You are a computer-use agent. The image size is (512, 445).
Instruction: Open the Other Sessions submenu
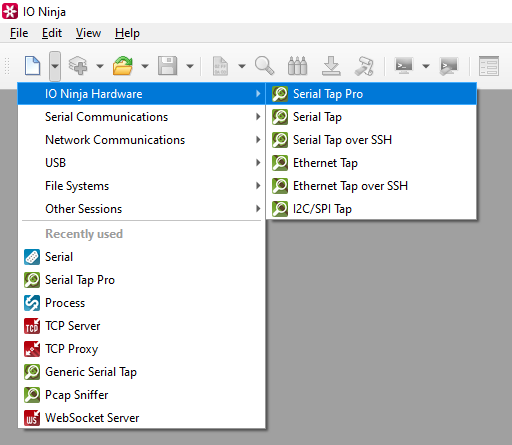tap(142, 209)
